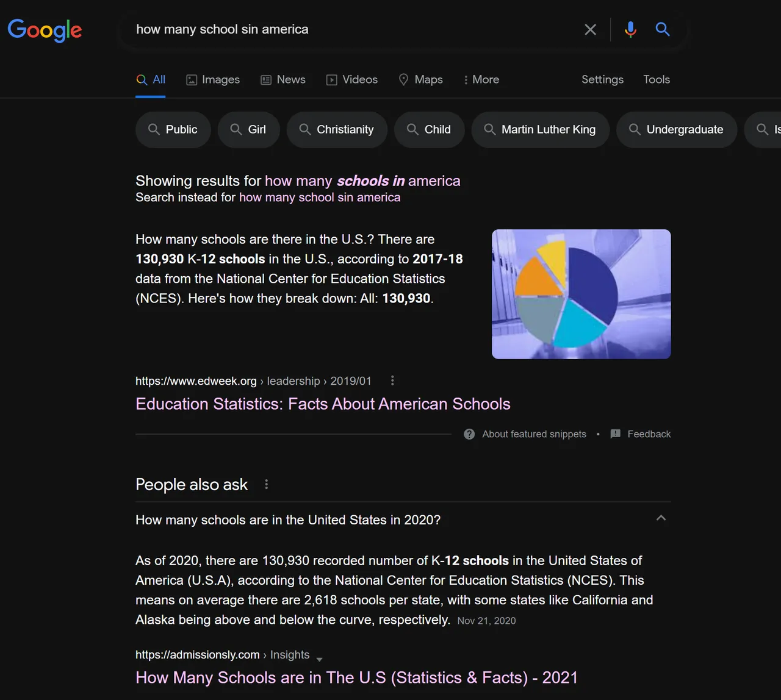Viewport: 781px width, 700px height.
Task: Click the blue search magnifier icon
Action: click(663, 29)
